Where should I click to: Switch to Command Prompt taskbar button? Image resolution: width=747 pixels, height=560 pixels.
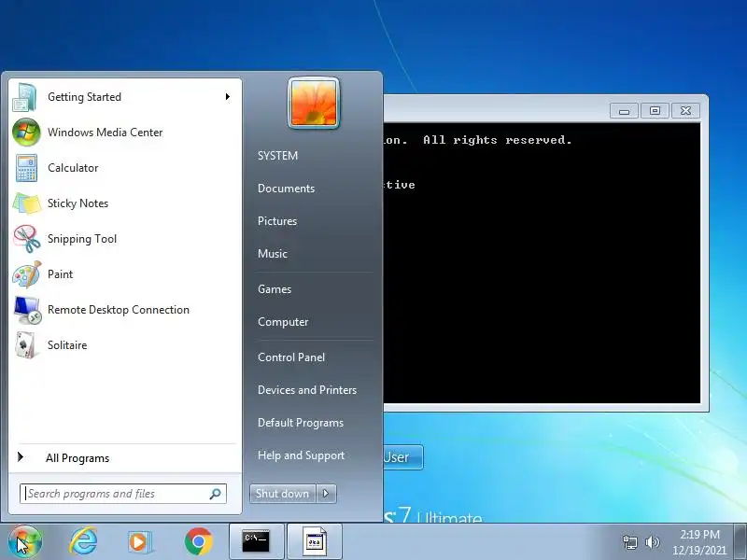[x=256, y=541]
